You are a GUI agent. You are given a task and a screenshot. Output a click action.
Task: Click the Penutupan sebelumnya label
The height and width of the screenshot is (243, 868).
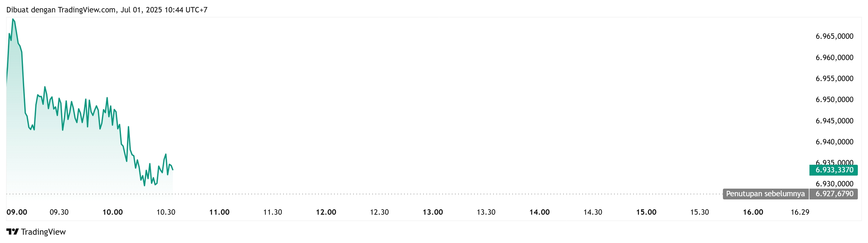click(x=765, y=194)
